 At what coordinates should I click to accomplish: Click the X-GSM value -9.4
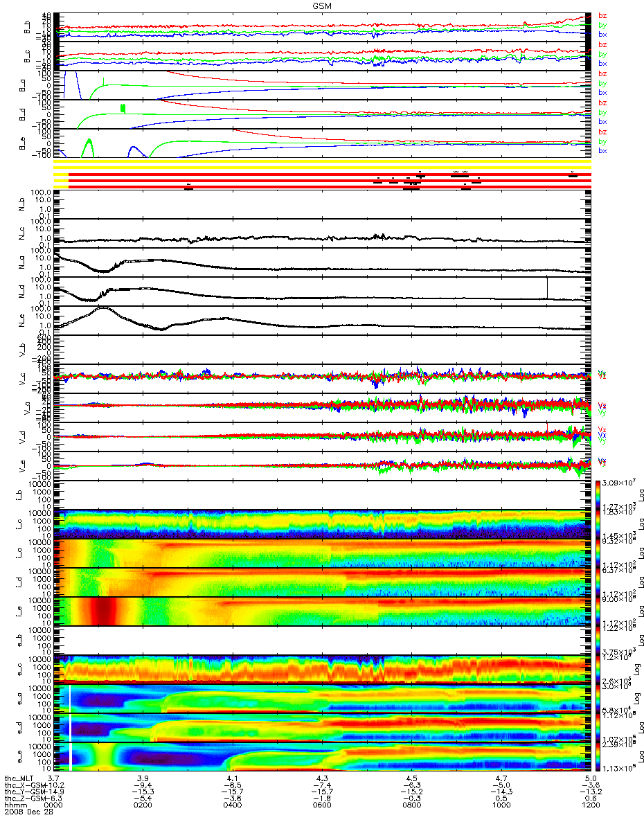click(x=143, y=785)
